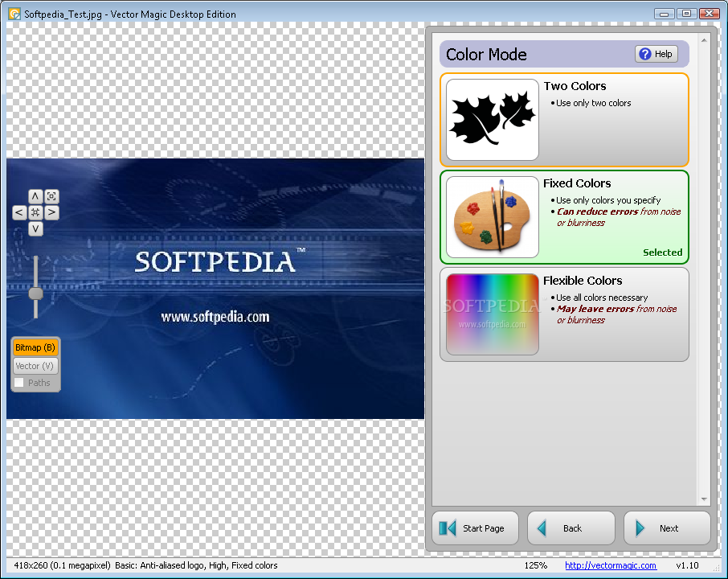Screen dimensions: 728x579
Task: Click the Fixed Colors palette thumbnail
Action: [492, 217]
